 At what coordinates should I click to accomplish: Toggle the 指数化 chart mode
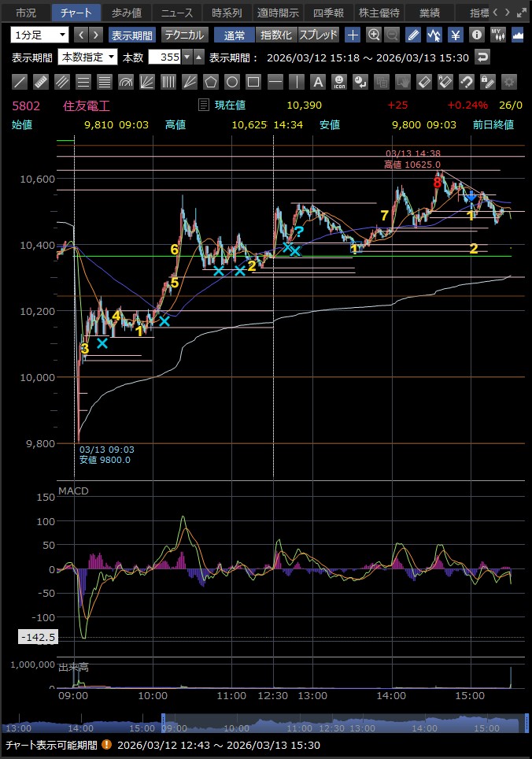276,35
